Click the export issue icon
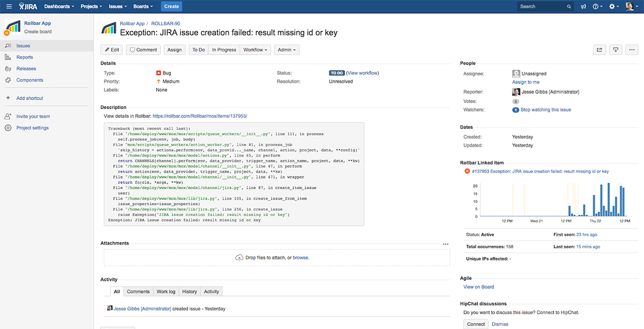644x329 pixels. tap(616, 50)
